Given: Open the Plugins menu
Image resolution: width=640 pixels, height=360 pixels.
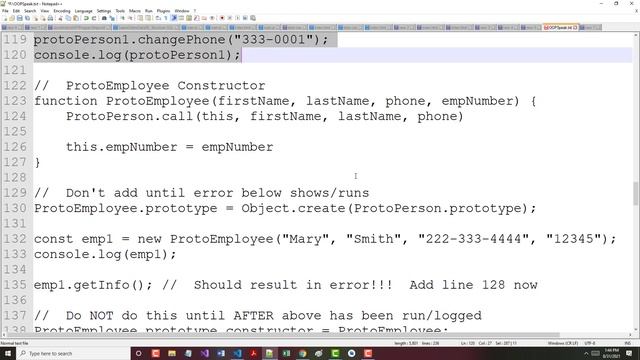Looking at the screenshot, I should (x=163, y=11).
